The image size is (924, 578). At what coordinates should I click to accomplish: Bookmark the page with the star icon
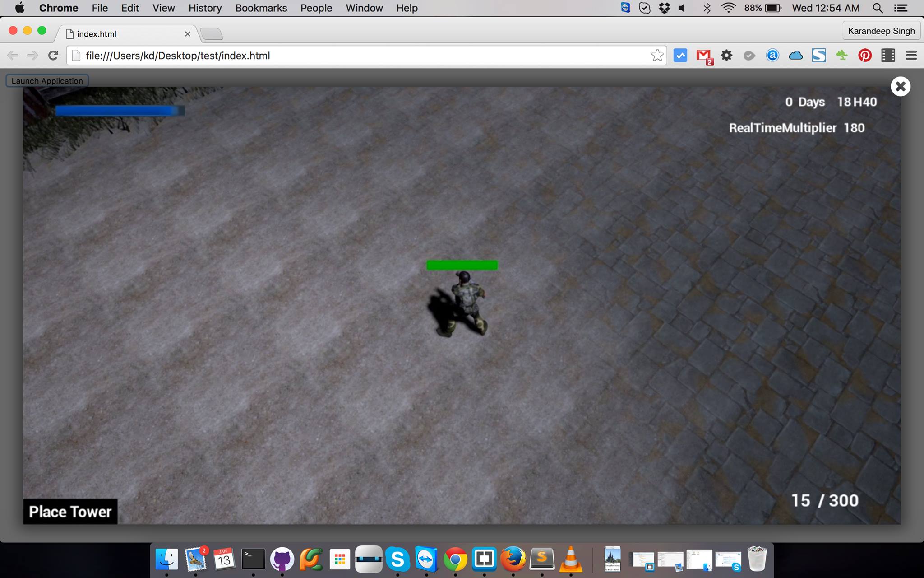tap(657, 56)
